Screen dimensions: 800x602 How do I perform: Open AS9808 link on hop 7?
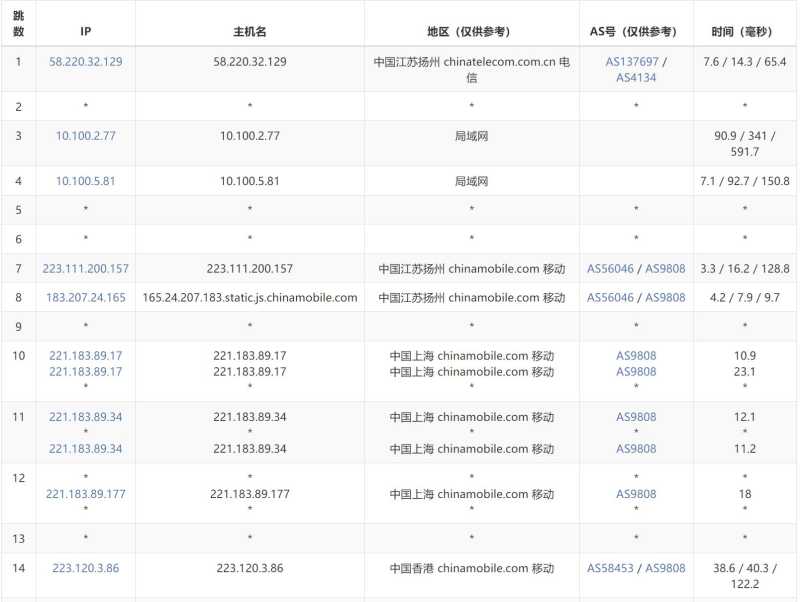pyautogui.click(x=666, y=268)
